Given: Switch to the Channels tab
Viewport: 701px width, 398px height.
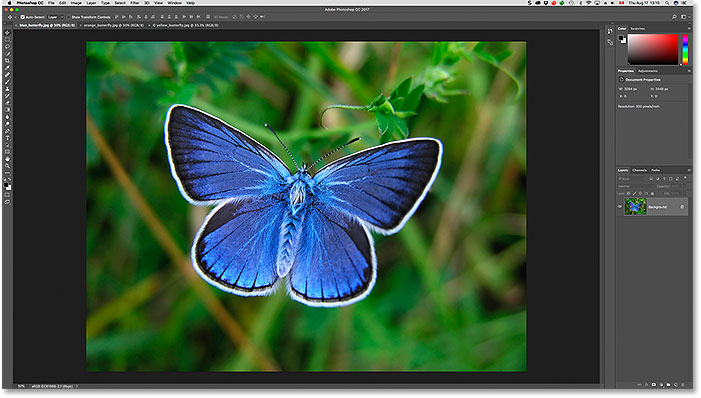Looking at the screenshot, I should (639, 170).
